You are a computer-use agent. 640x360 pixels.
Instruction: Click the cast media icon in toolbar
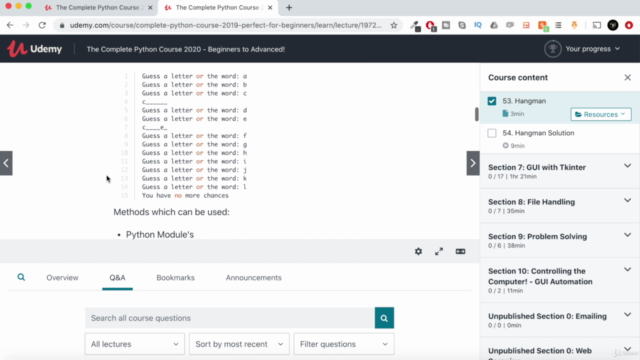pos(597,25)
